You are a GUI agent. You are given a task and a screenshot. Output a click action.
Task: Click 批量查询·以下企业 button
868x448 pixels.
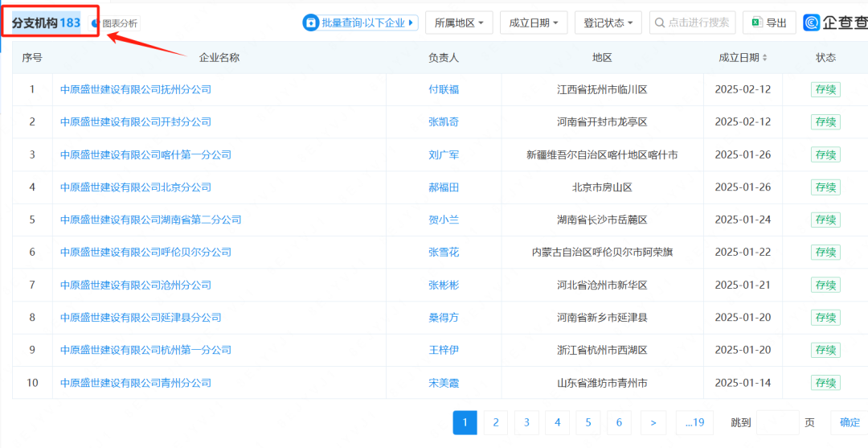pos(360,23)
